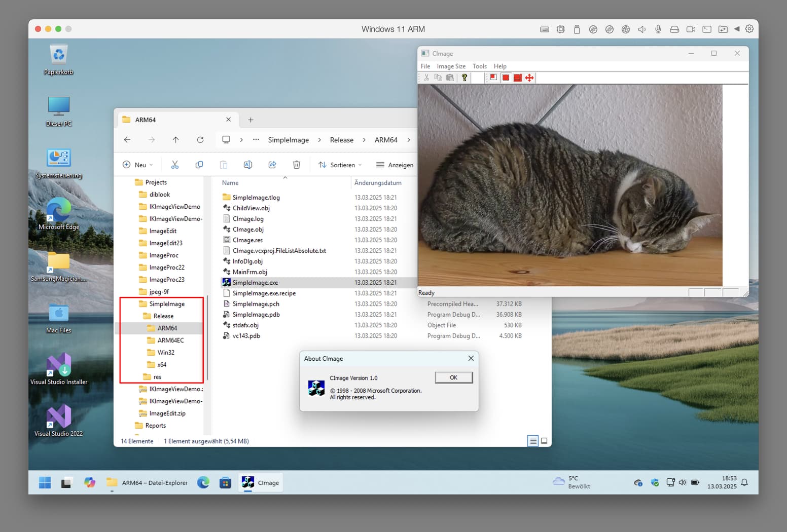The image size is (787, 532).
Task: Open the Visual Studio 2022 desktop shortcut
Action: [x=59, y=421]
